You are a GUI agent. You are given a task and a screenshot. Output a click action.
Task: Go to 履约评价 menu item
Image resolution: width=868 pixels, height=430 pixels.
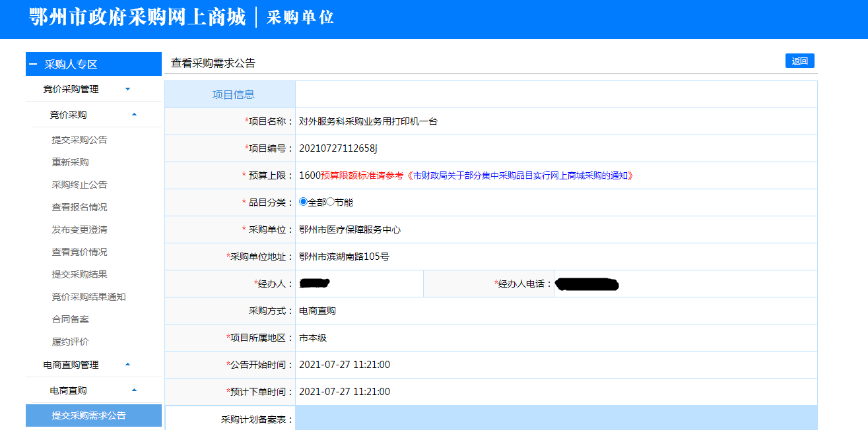coord(70,342)
